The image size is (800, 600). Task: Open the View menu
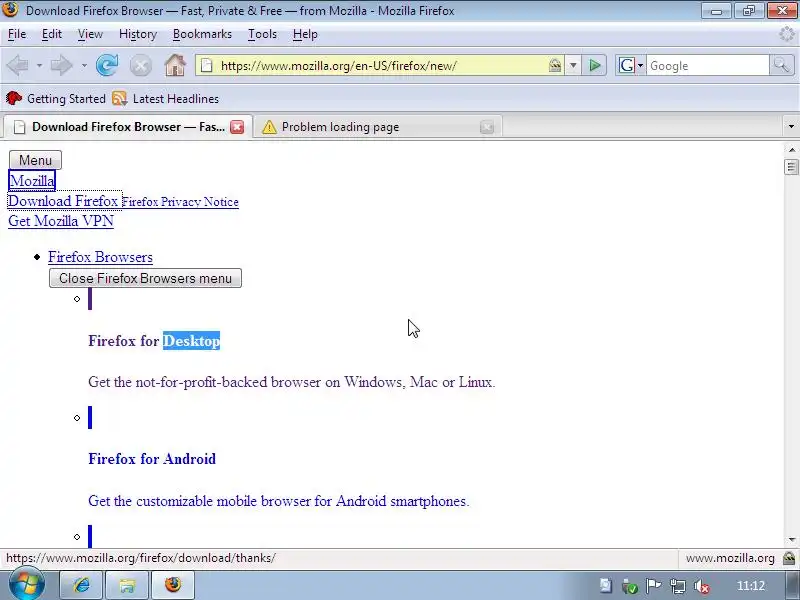90,34
